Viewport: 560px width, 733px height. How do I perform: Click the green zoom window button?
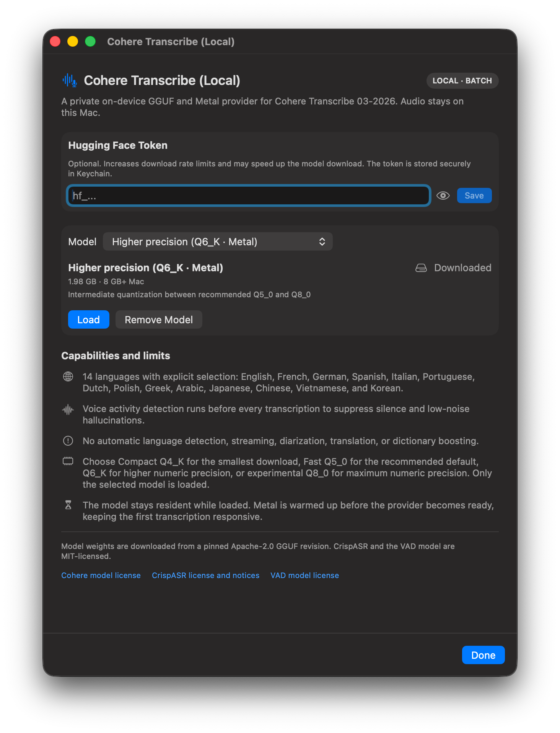[x=90, y=41]
